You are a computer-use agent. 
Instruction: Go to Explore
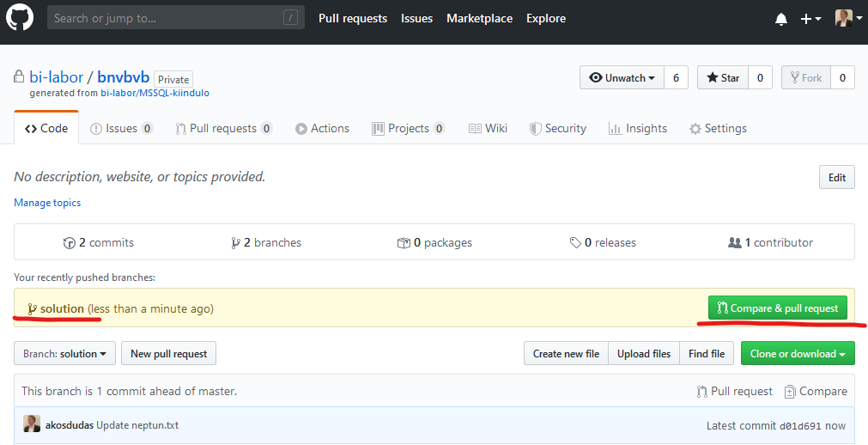point(546,18)
